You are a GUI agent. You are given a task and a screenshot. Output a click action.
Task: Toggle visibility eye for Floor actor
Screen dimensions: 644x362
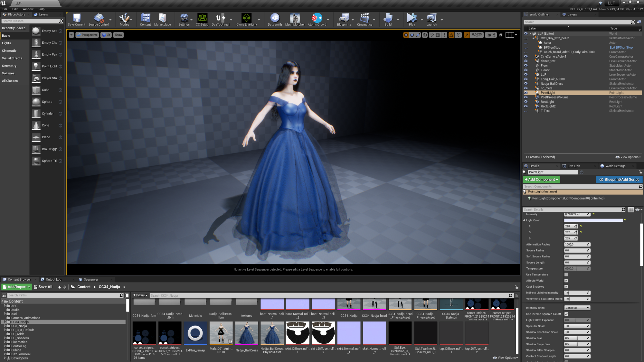[526, 65]
